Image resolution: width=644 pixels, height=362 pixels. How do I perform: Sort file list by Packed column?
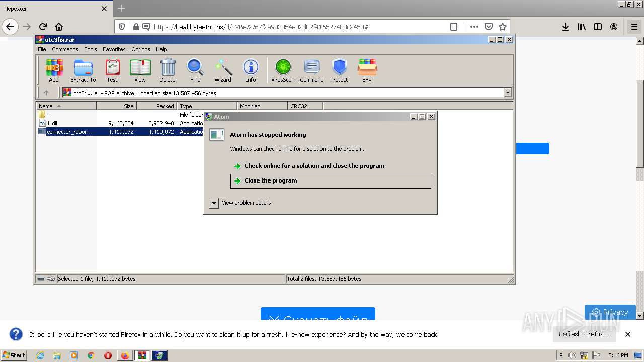coord(156,106)
